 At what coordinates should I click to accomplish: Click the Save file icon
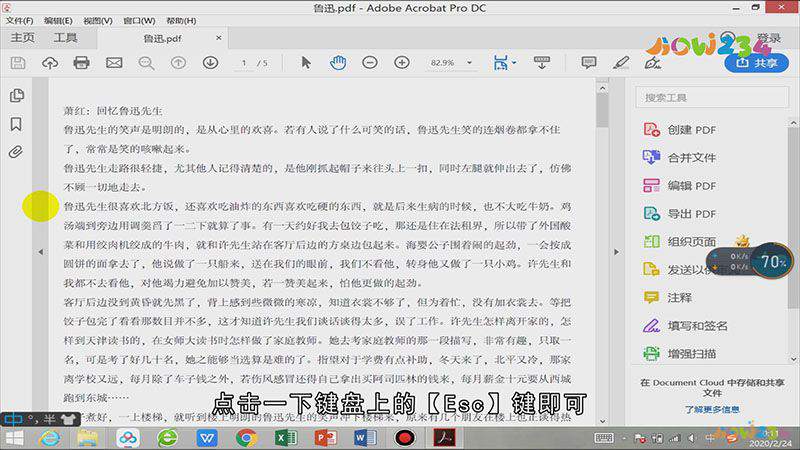click(18, 63)
